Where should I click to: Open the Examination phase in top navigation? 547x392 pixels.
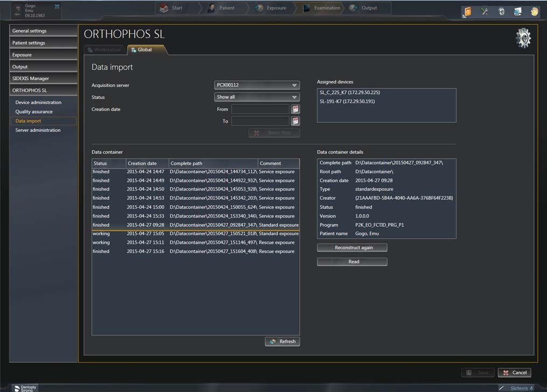tap(321, 8)
